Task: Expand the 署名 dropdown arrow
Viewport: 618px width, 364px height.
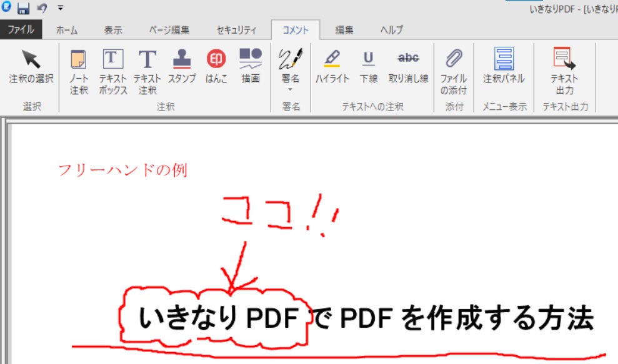Action: click(x=291, y=90)
